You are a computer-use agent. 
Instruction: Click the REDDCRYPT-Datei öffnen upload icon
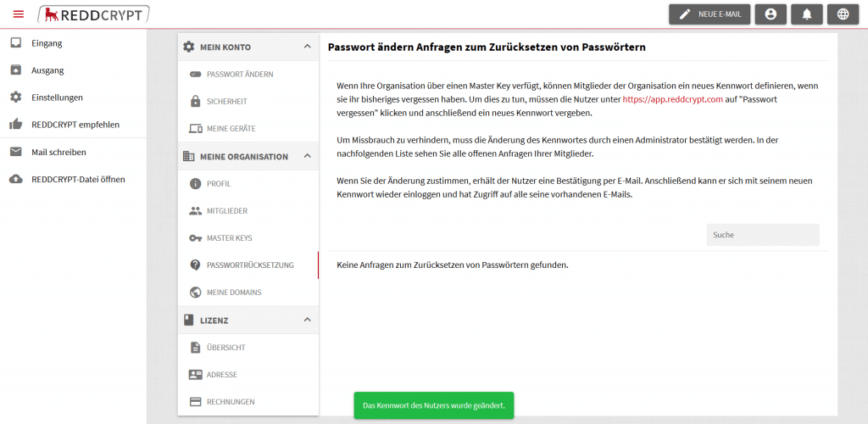(x=15, y=179)
